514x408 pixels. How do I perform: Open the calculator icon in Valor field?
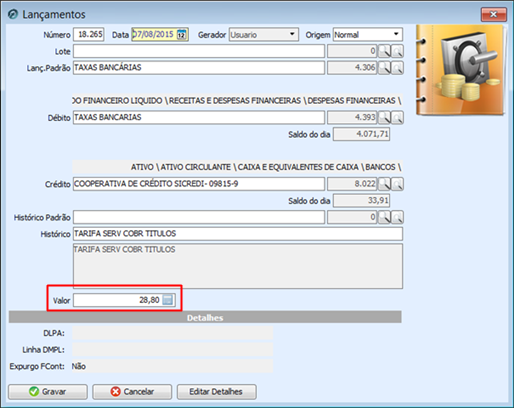click(168, 300)
